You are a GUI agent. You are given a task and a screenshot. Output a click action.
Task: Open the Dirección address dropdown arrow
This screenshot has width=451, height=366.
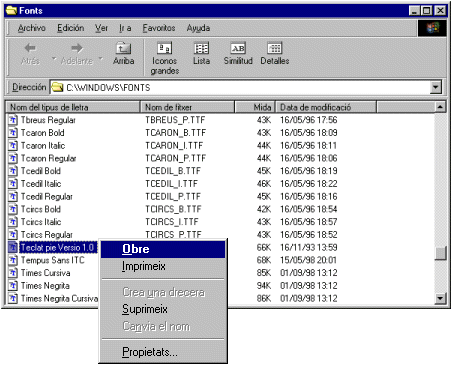pos(436,88)
